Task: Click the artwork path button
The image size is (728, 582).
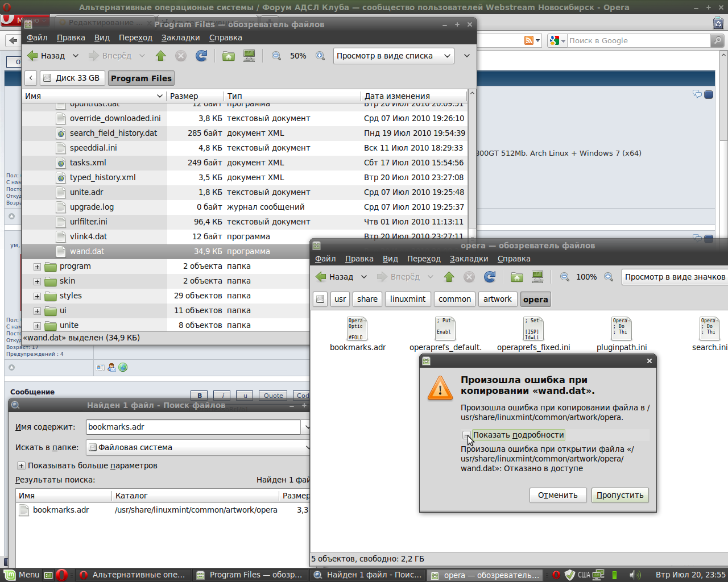Action: click(x=498, y=299)
